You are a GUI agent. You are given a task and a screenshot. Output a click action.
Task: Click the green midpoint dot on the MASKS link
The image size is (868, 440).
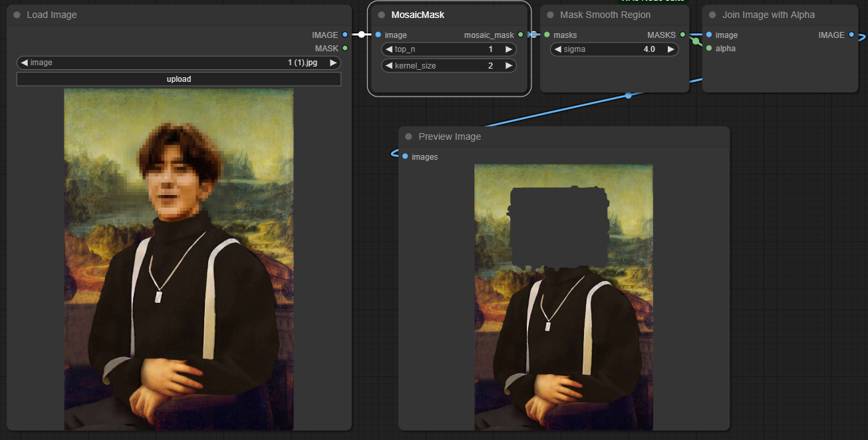(x=696, y=41)
